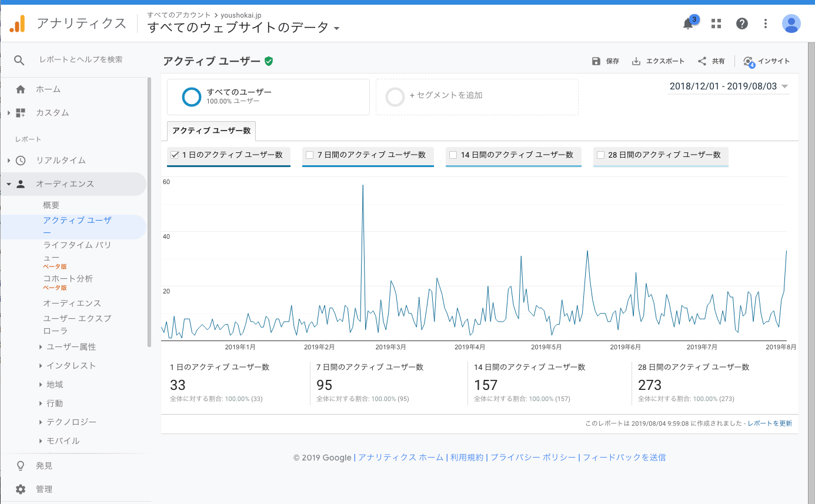The image size is (815, 504).
Task: Click the レポートを更新 link
Action: [770, 423]
